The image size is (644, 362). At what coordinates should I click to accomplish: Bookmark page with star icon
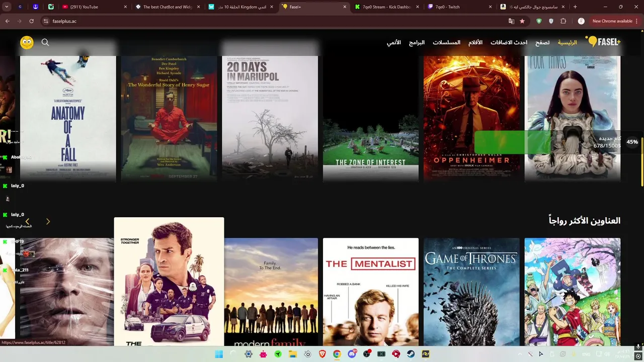point(522,21)
